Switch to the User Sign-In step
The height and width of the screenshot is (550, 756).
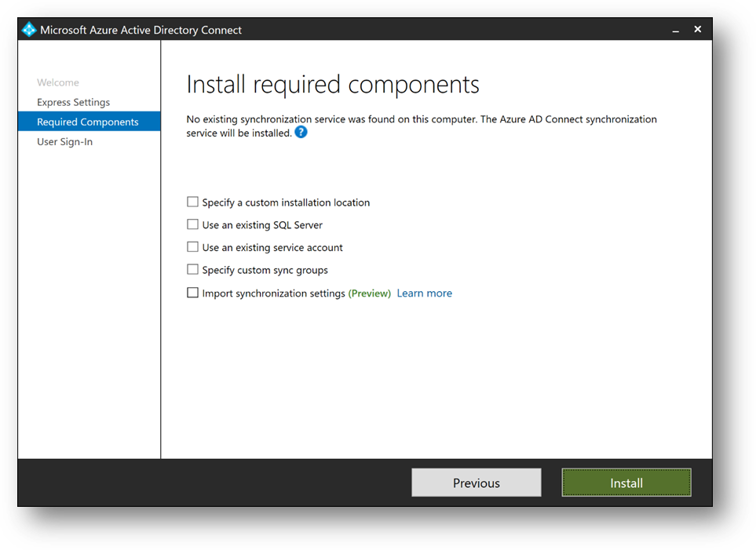64,142
